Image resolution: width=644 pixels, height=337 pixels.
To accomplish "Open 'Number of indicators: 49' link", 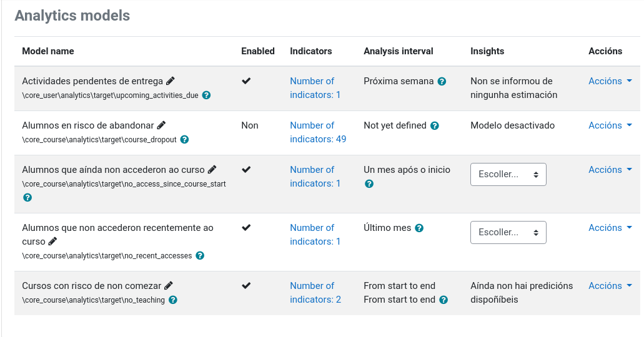I will click(x=318, y=132).
